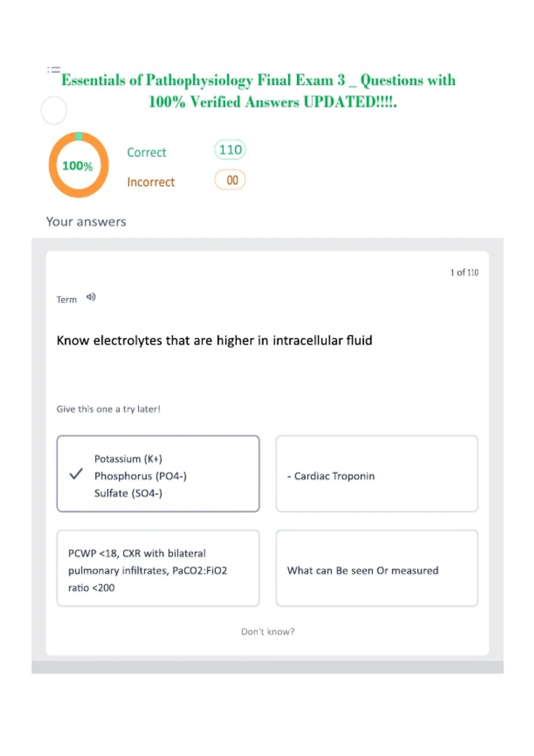
Task: Click the Correct label
Action: [146, 153]
